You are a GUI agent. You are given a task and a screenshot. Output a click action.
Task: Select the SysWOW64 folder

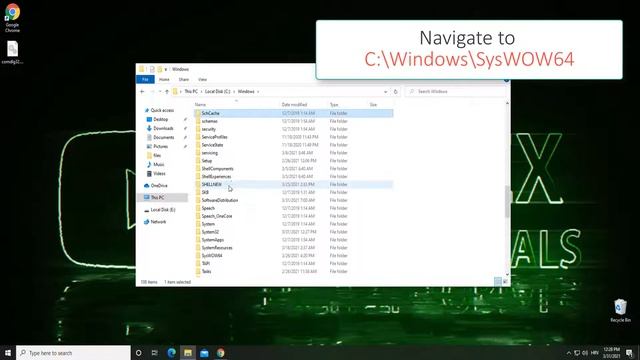tap(211, 256)
